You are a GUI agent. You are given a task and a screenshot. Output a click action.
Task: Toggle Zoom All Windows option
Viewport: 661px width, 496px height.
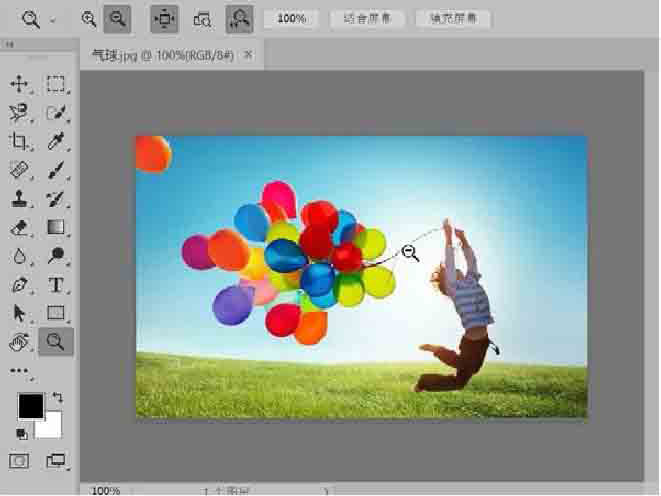click(202, 19)
